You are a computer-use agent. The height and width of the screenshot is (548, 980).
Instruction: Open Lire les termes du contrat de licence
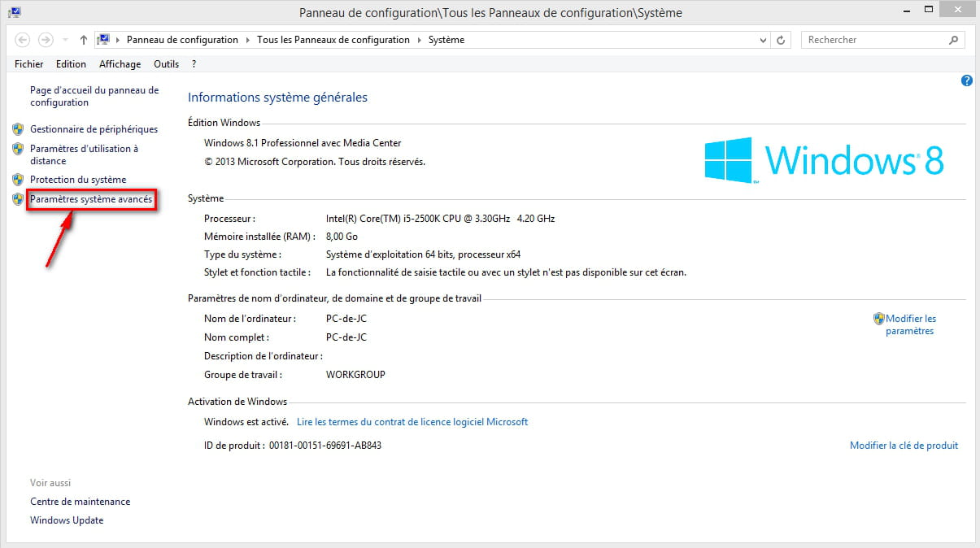[412, 422]
